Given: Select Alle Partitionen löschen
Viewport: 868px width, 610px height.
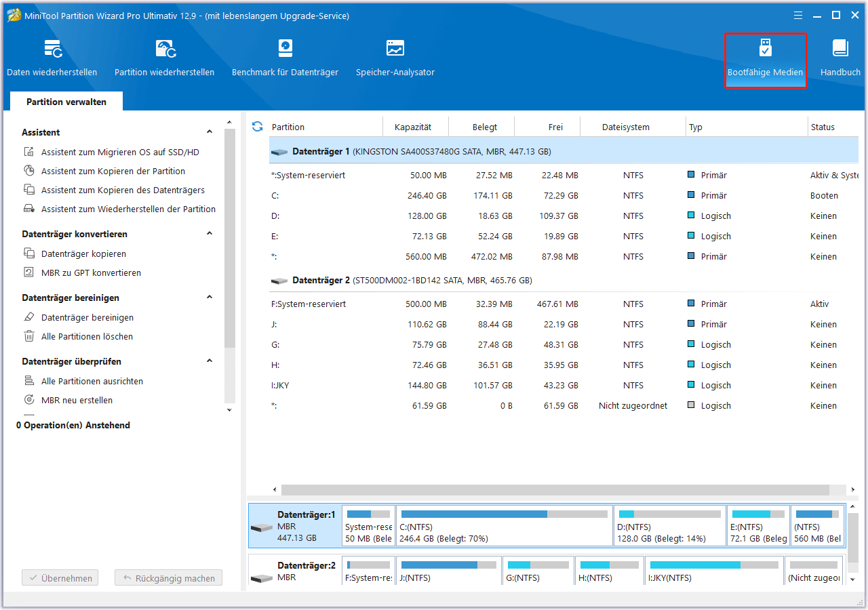Looking at the screenshot, I should [x=79, y=337].
